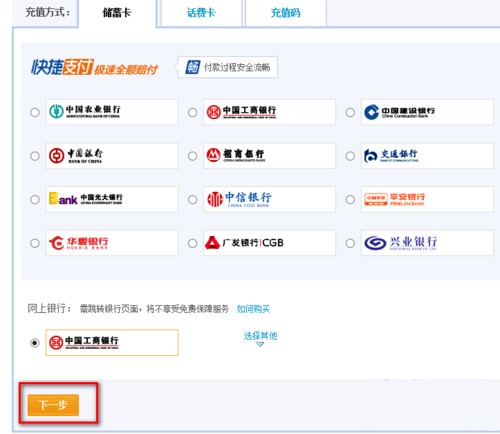This screenshot has width=500, height=434.
Task: Select the 交通银行 radio button
Action: (350, 156)
